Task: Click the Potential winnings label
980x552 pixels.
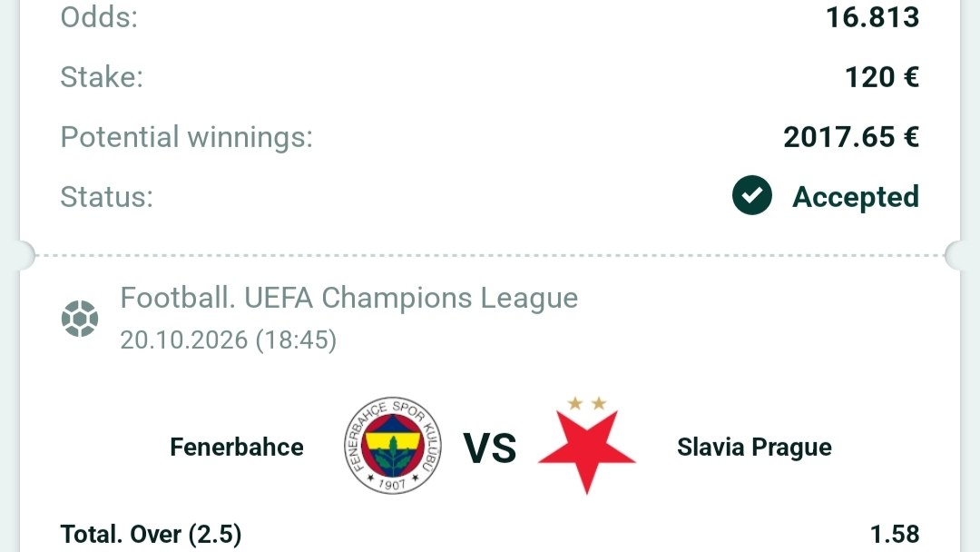Action: (x=186, y=137)
